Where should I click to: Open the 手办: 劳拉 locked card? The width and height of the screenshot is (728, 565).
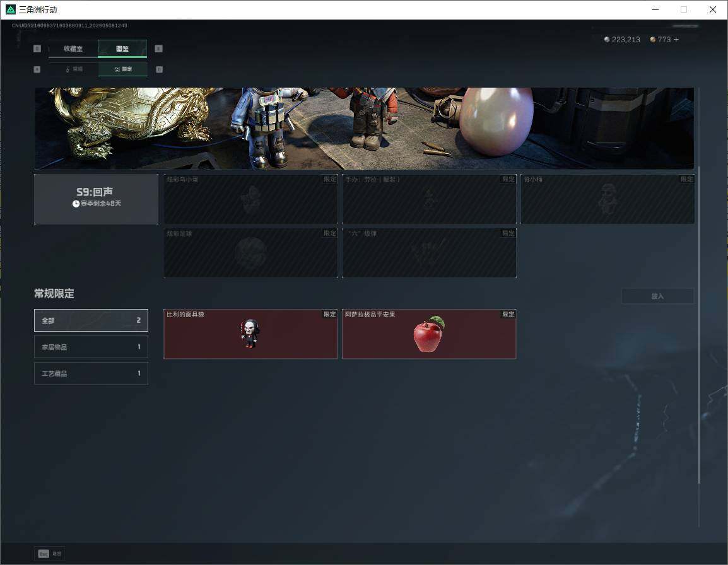[x=429, y=199]
